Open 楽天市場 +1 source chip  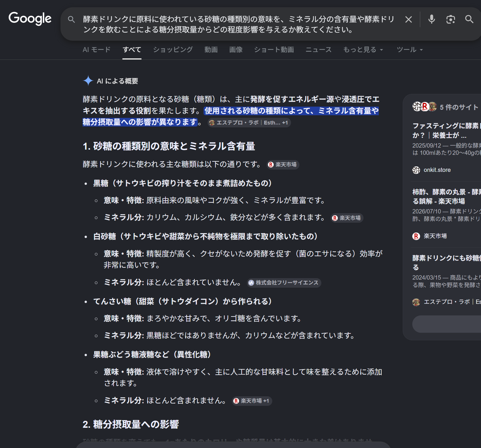[252, 401]
